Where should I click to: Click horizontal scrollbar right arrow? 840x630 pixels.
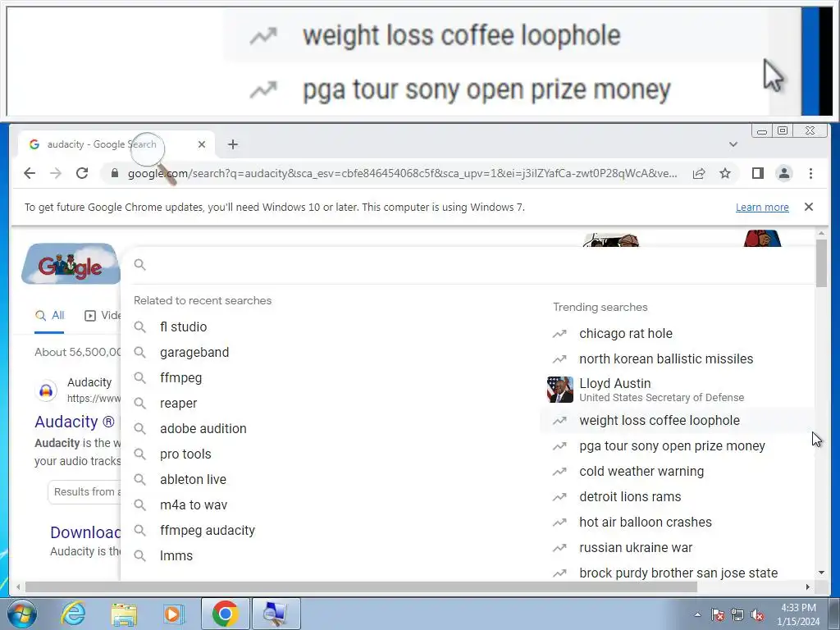click(808, 587)
